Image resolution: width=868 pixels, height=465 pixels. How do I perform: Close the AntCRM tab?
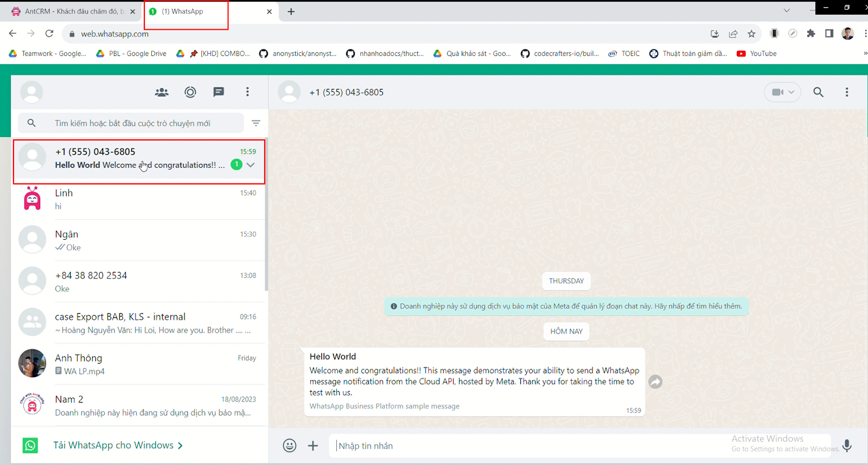point(133,11)
